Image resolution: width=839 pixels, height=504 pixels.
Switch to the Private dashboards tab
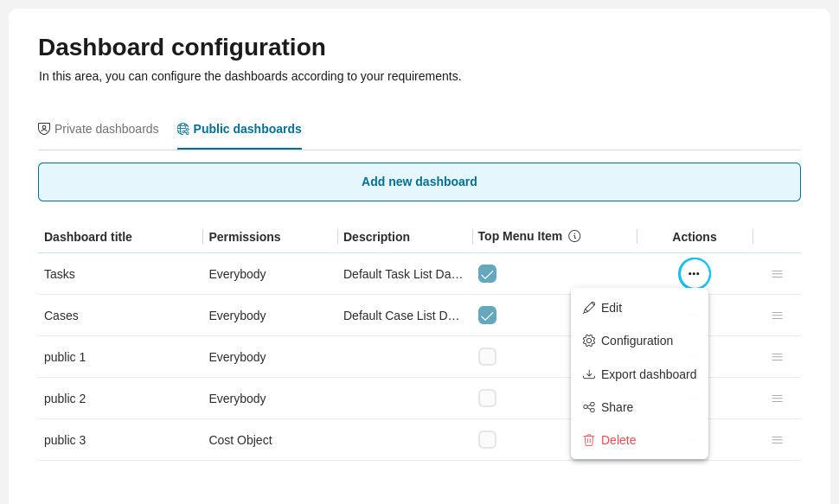coord(98,128)
